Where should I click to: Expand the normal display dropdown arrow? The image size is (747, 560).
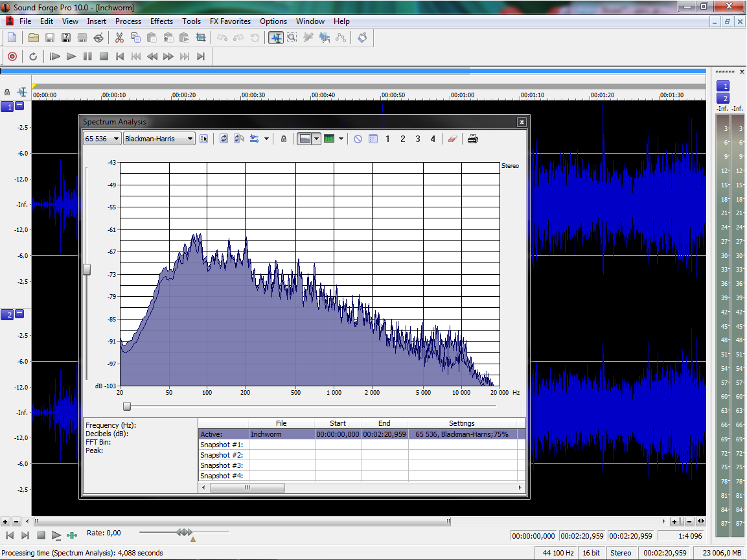[316, 139]
